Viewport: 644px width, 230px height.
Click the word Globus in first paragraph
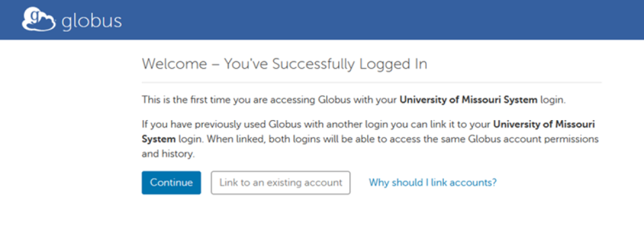tap(333, 99)
